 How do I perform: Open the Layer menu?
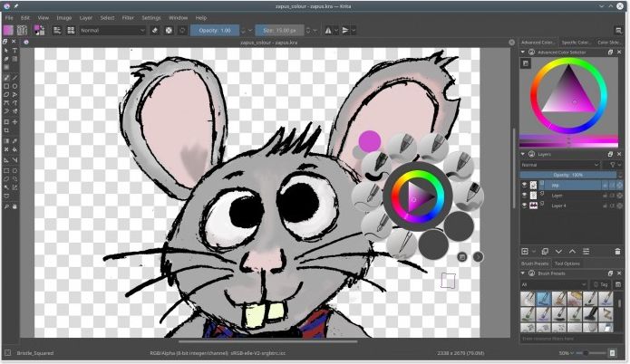coord(85,18)
